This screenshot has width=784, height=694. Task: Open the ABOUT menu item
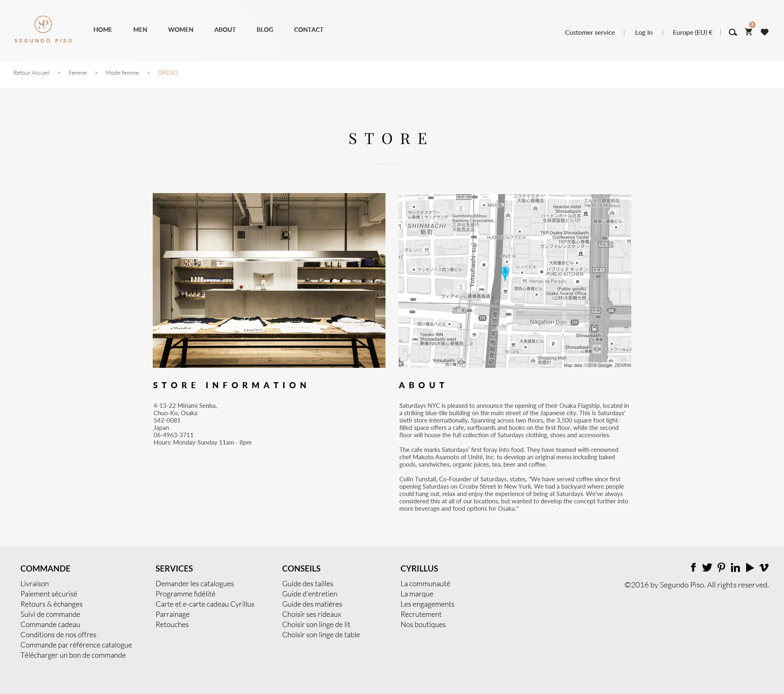tap(225, 29)
